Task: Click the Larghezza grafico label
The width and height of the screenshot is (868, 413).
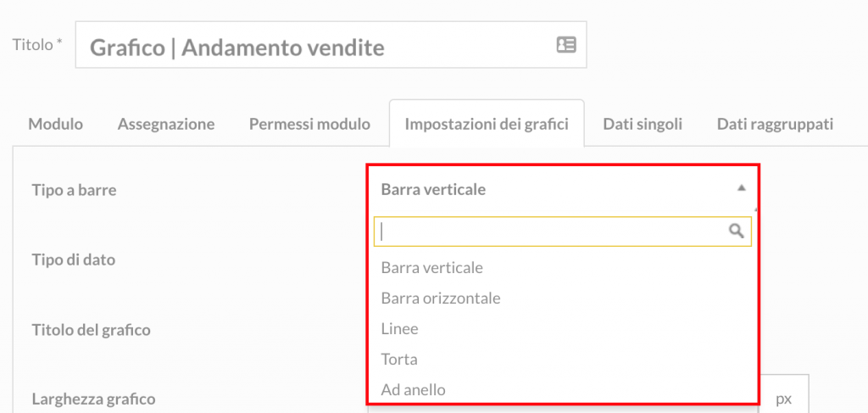Action: tap(93, 399)
